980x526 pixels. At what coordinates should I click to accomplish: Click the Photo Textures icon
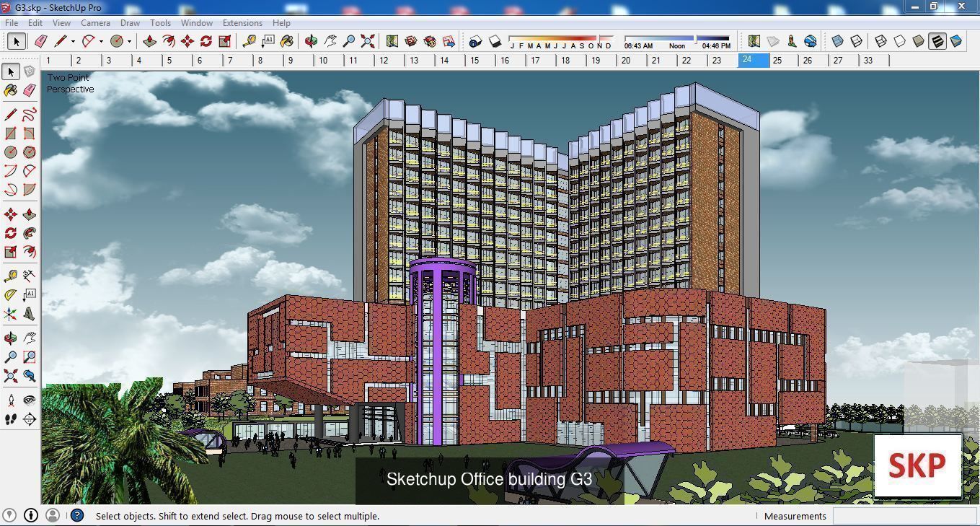(x=792, y=41)
